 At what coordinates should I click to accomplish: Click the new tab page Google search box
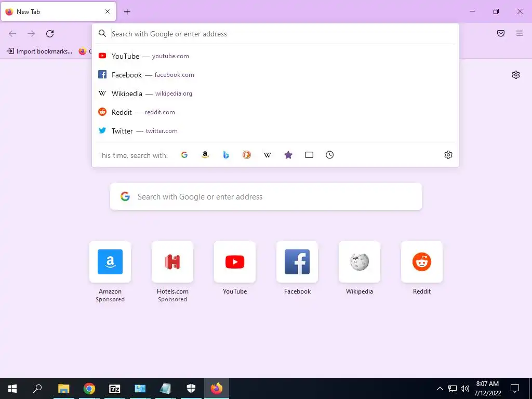(266, 196)
